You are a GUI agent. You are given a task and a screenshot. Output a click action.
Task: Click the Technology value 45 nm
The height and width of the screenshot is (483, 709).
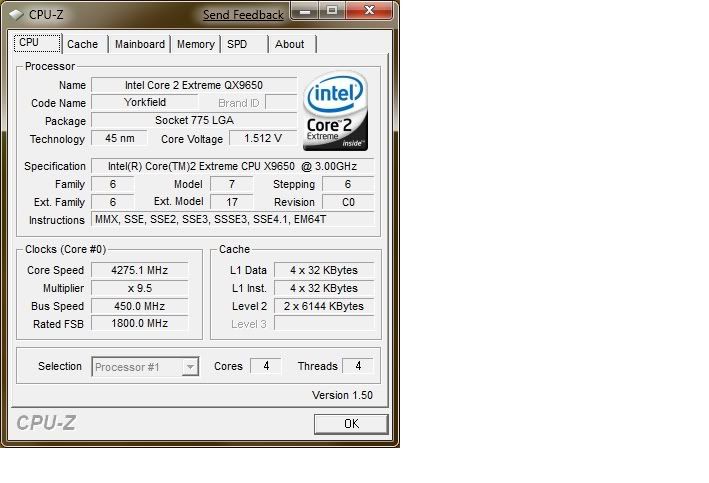pos(119,138)
